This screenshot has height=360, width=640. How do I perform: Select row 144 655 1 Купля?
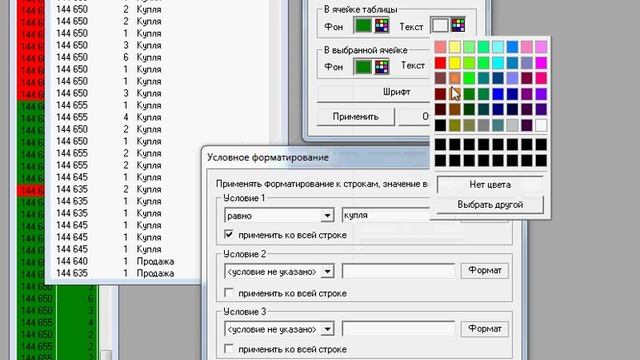tap(159, 105)
